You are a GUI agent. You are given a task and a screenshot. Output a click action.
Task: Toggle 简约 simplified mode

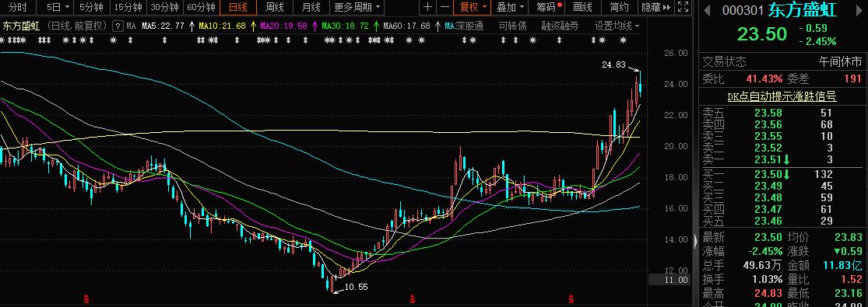tap(619, 7)
